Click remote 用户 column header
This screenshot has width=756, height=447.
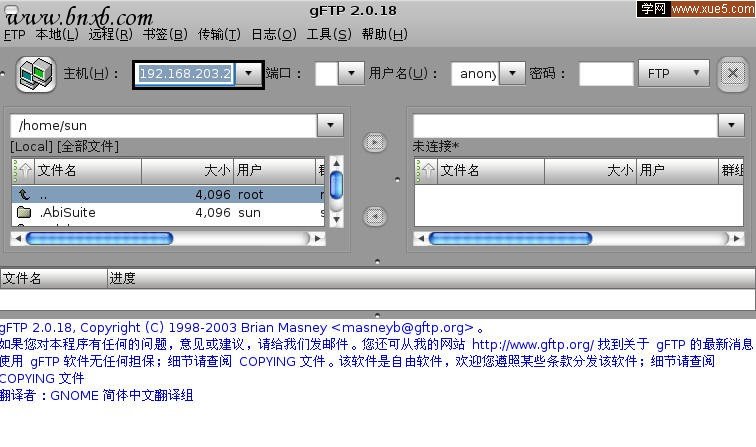tap(677, 170)
